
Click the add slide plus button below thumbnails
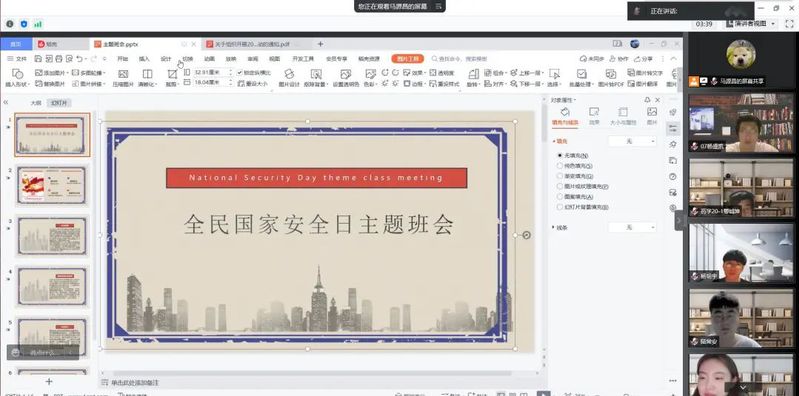pos(49,381)
